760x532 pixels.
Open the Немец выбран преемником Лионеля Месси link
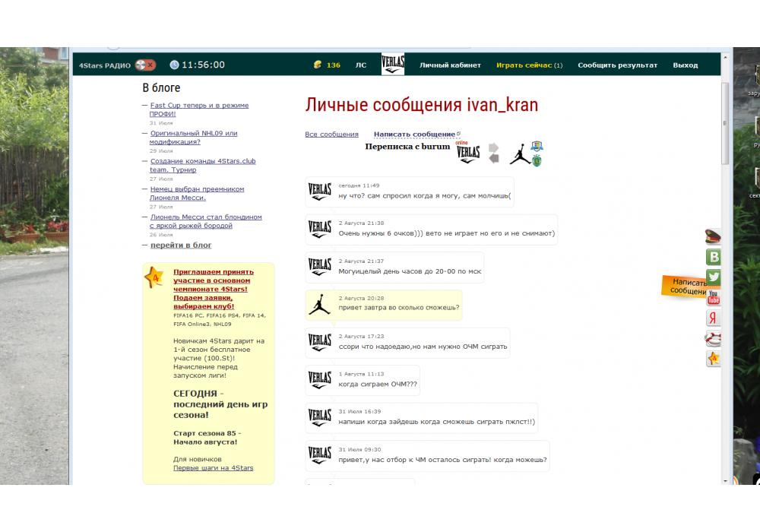[197, 193]
